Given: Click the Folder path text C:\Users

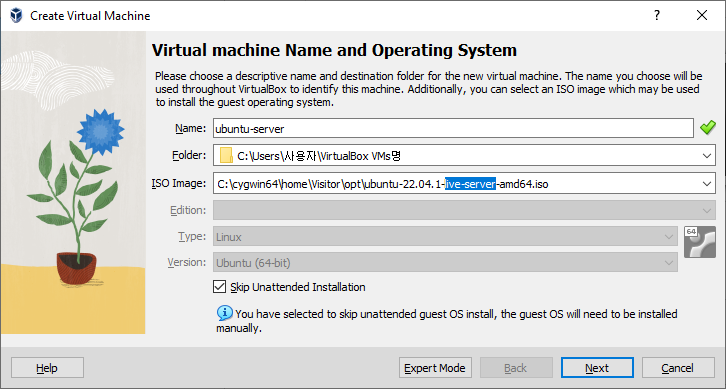Looking at the screenshot, I should click(x=319, y=156).
